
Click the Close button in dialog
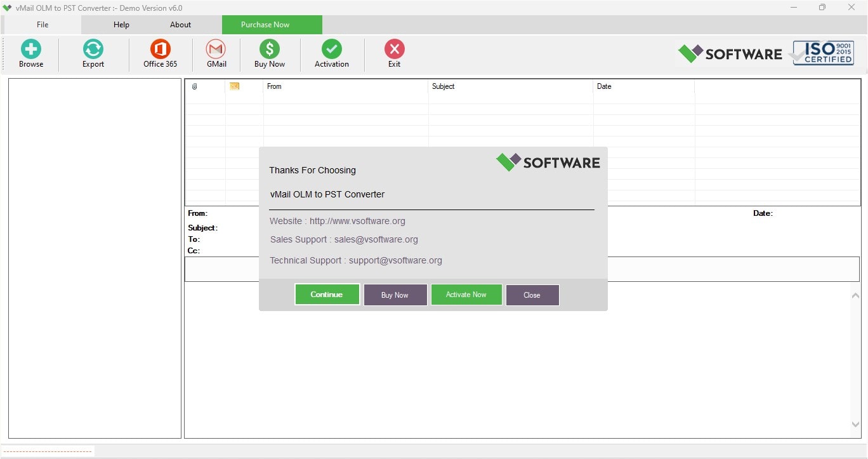pos(532,295)
